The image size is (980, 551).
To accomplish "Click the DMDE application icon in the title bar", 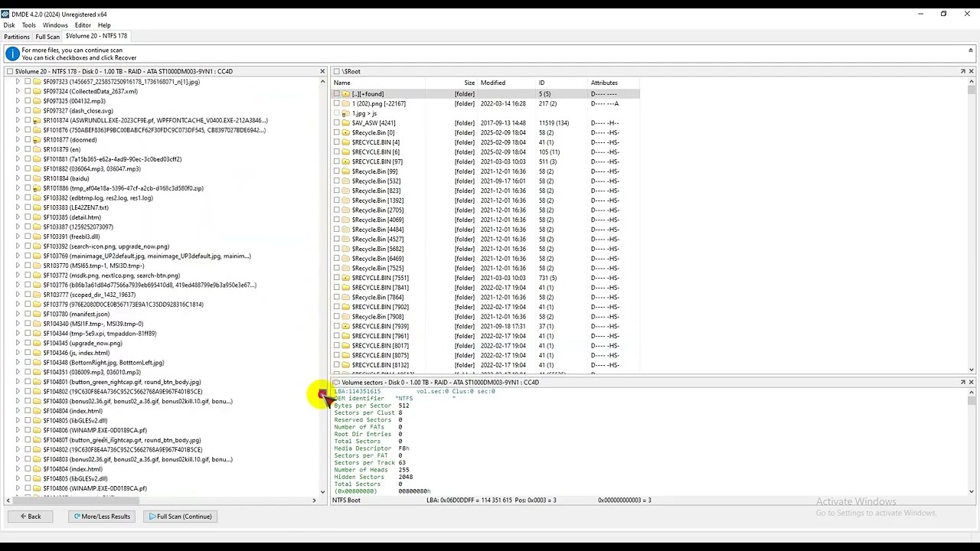I will tap(5, 14).
